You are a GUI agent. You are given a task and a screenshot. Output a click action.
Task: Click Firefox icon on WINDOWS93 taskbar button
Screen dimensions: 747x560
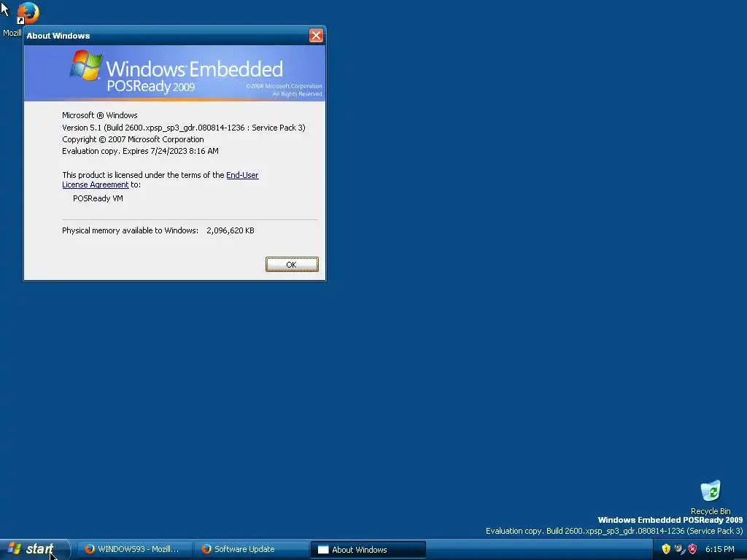(x=90, y=549)
